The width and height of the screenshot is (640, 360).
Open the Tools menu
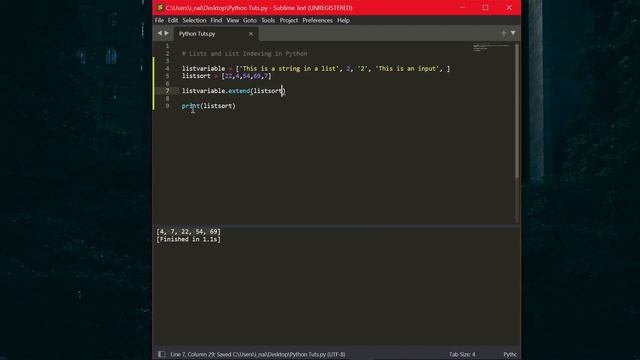point(268,20)
